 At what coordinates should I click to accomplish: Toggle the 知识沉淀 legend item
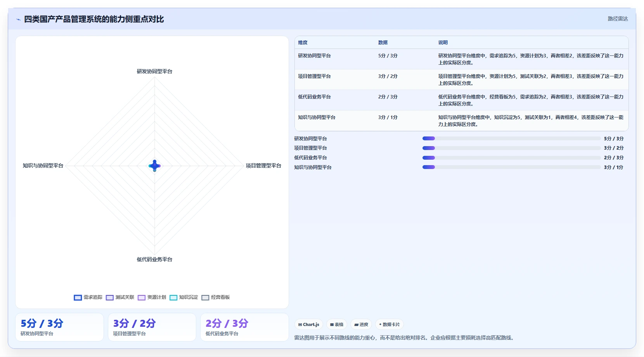[x=184, y=297]
